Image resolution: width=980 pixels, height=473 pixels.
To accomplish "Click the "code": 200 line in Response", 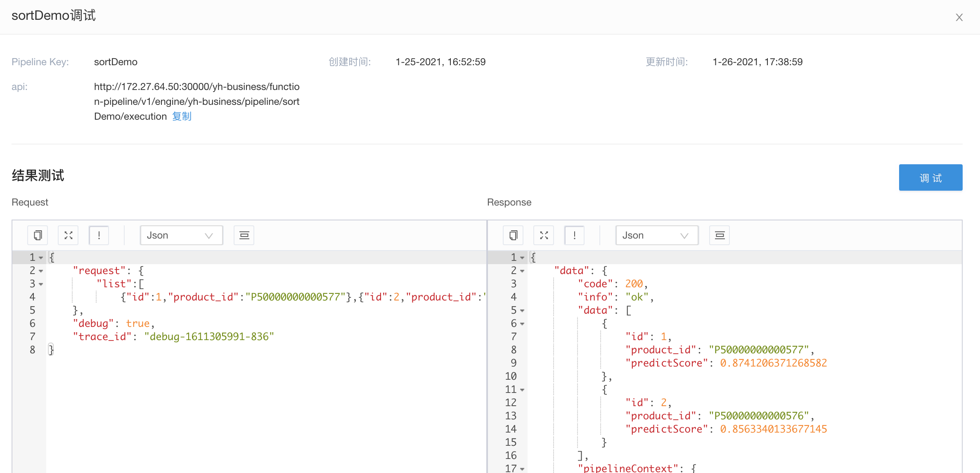I will (613, 284).
